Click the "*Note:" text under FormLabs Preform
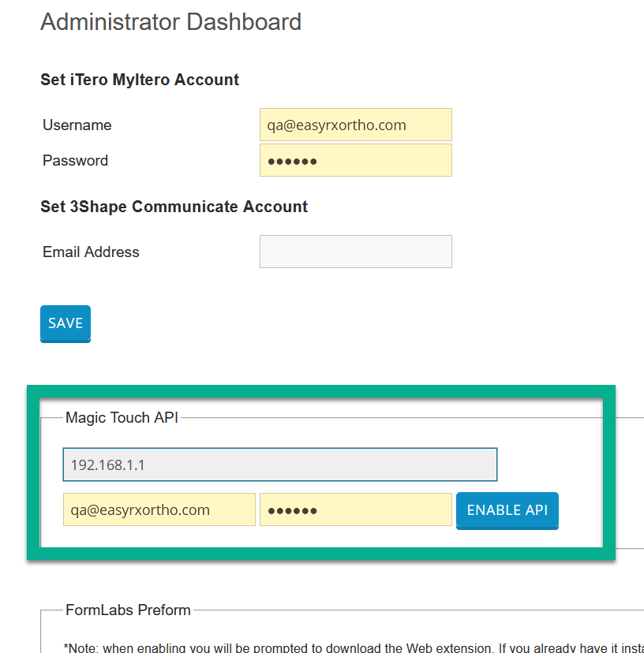This screenshot has height=653, width=644. point(81,647)
